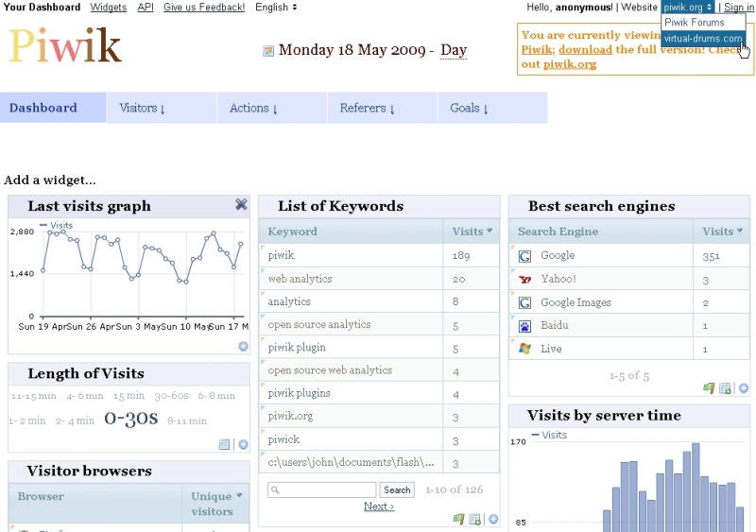Click the Yahoo! search engine name
This screenshot has height=532, width=756.
(558, 279)
